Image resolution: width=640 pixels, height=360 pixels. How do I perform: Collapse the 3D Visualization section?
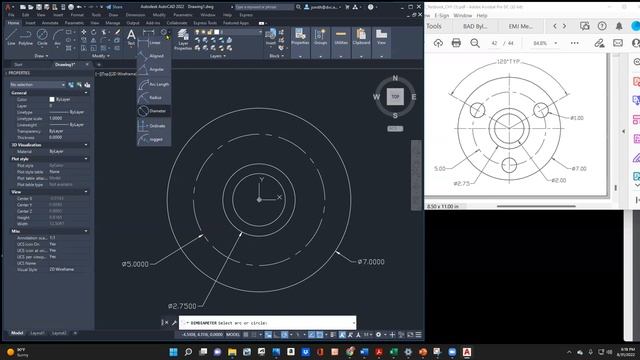pos(86,145)
